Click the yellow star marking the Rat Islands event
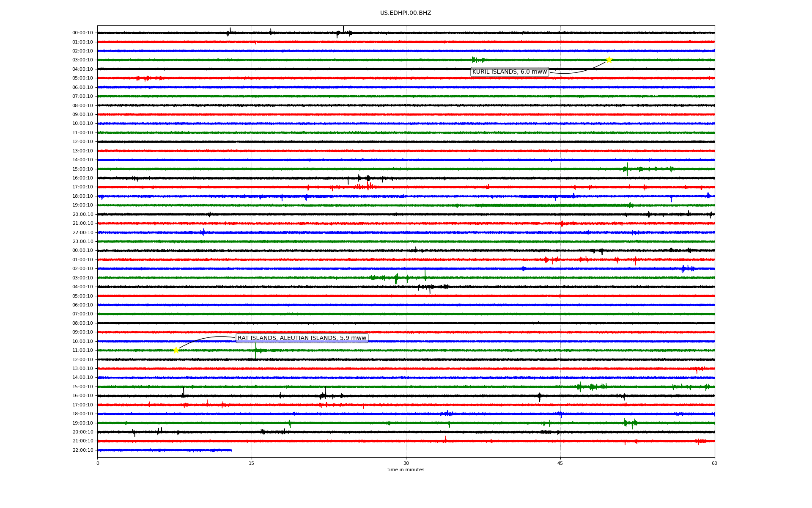This screenshot has height=508, width=812. (x=176, y=350)
